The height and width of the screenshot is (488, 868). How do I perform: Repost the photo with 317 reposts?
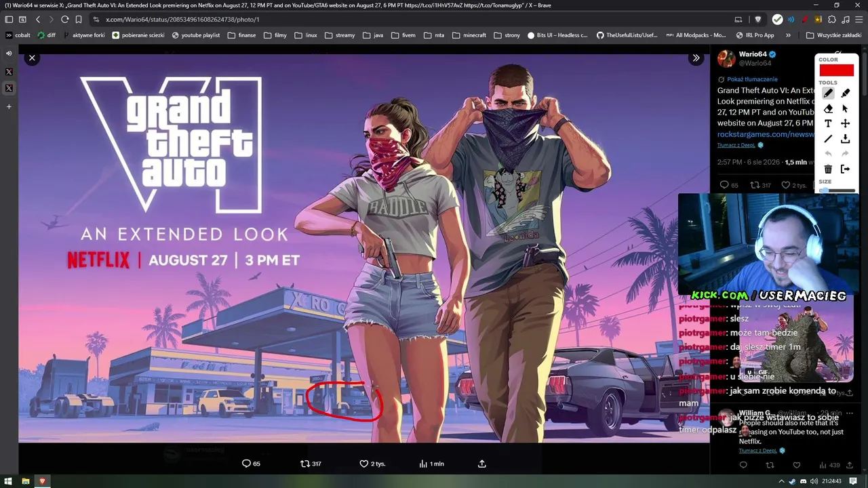(311, 464)
